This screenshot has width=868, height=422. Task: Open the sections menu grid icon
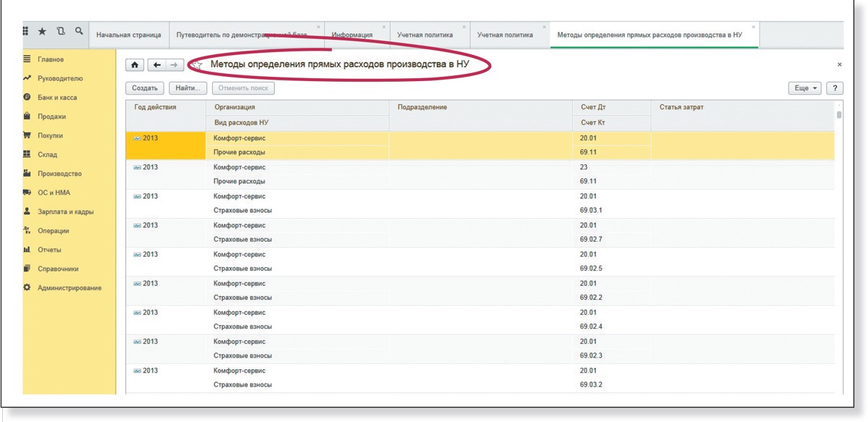[26, 31]
